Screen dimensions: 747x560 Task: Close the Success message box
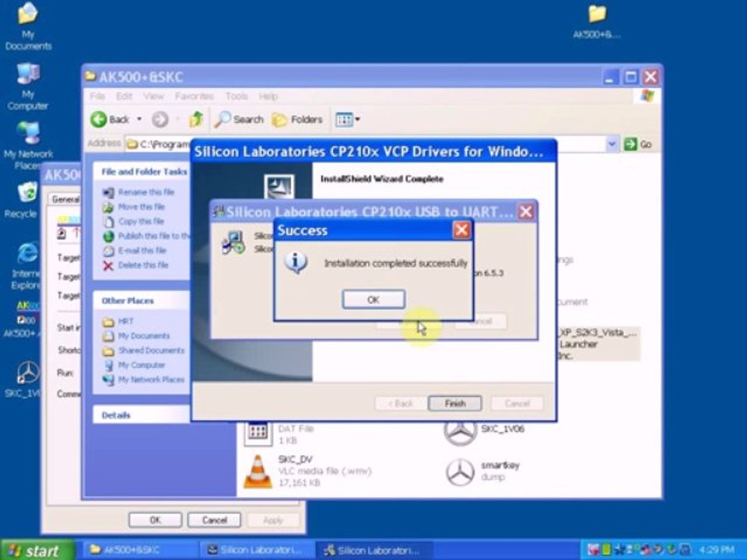click(x=461, y=230)
